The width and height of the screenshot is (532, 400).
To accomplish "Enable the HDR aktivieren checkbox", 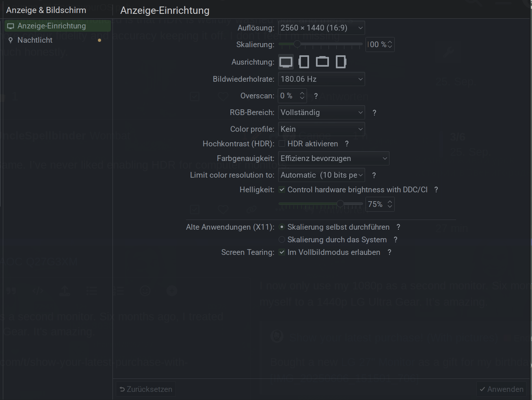I will 282,144.
